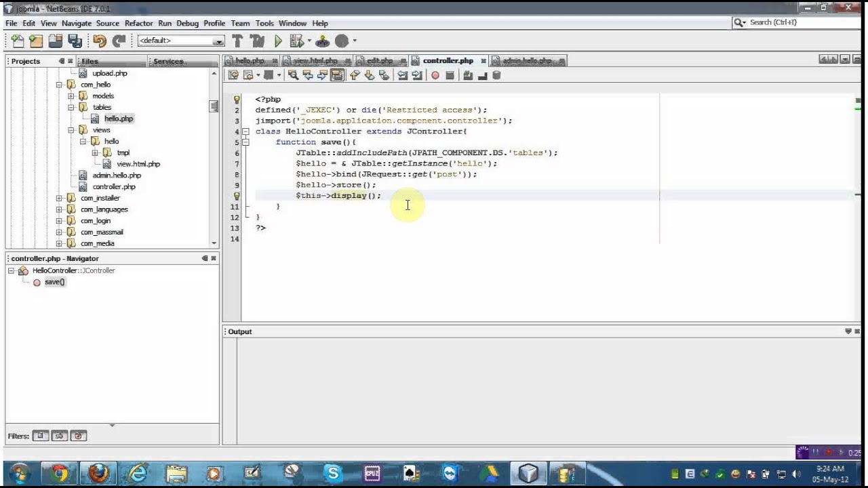Close the controller.php tab

click(483, 61)
